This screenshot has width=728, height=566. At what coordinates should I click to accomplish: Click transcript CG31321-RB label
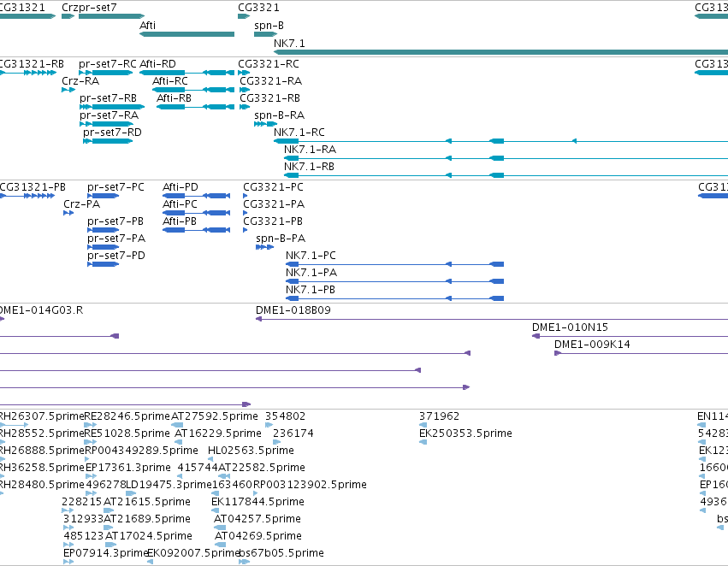click(x=32, y=64)
